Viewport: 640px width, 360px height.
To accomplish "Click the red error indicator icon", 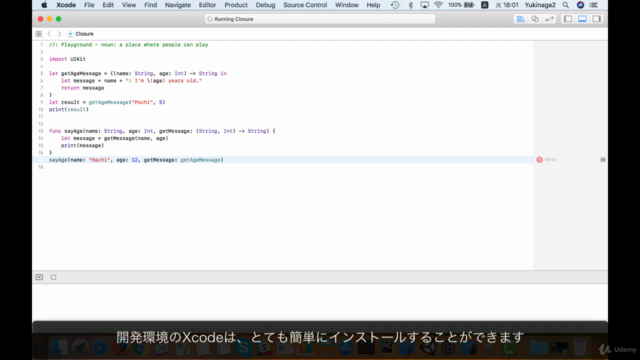I will tap(539, 160).
